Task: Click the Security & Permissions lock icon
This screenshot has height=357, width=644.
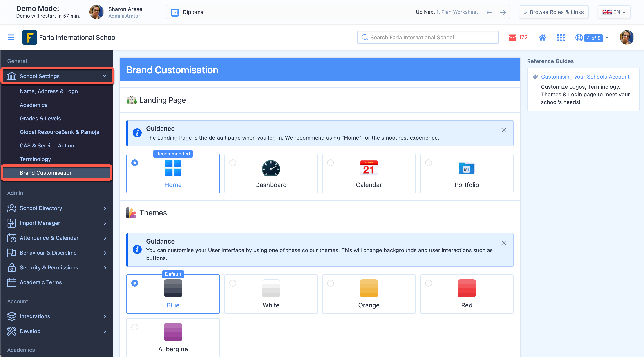Action: [x=11, y=267]
